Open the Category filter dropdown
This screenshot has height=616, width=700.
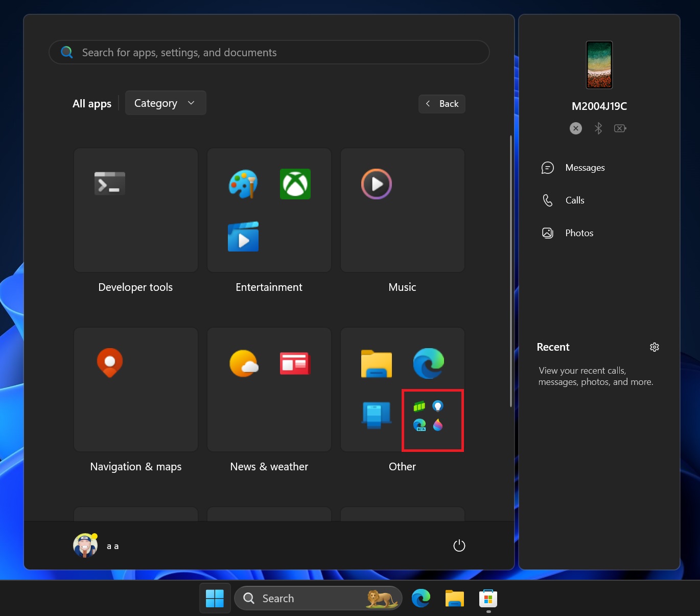165,103
